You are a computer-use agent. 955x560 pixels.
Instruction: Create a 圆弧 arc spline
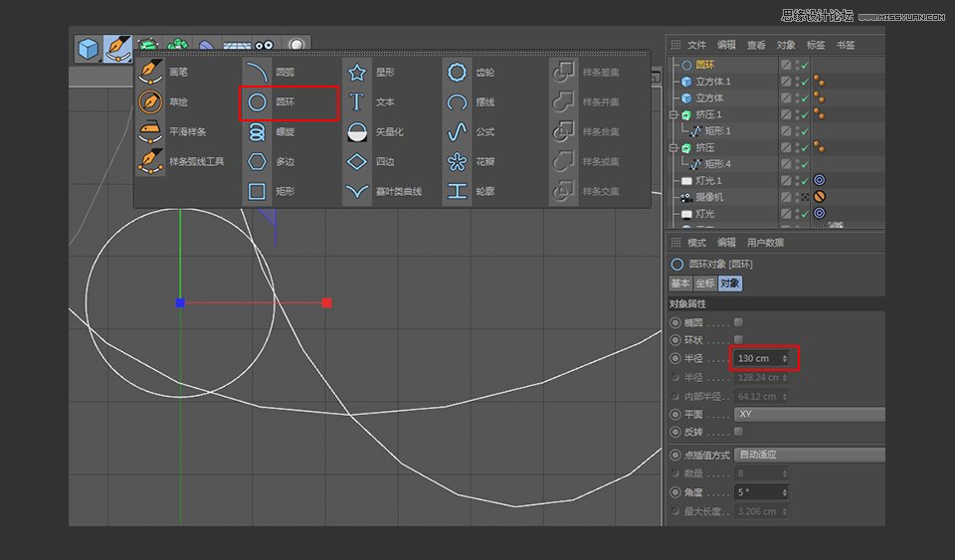[x=270, y=72]
